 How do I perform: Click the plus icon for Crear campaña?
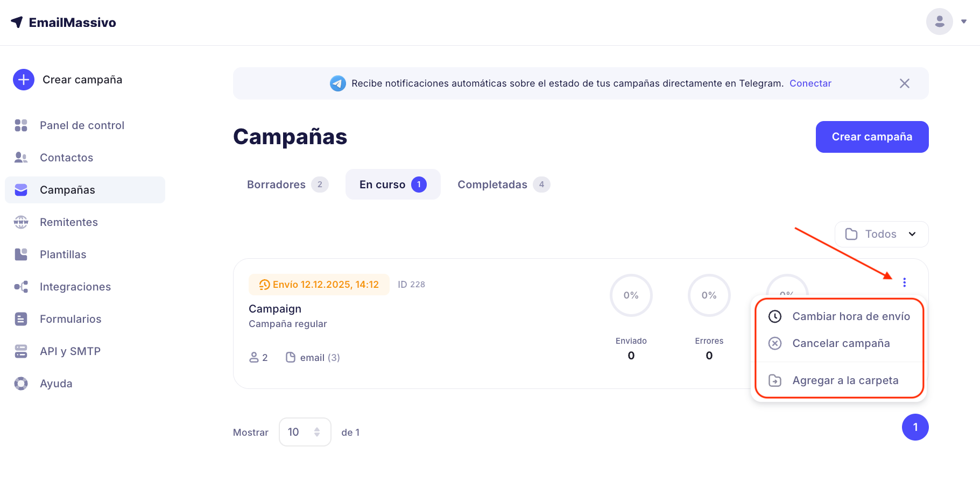pos(24,80)
